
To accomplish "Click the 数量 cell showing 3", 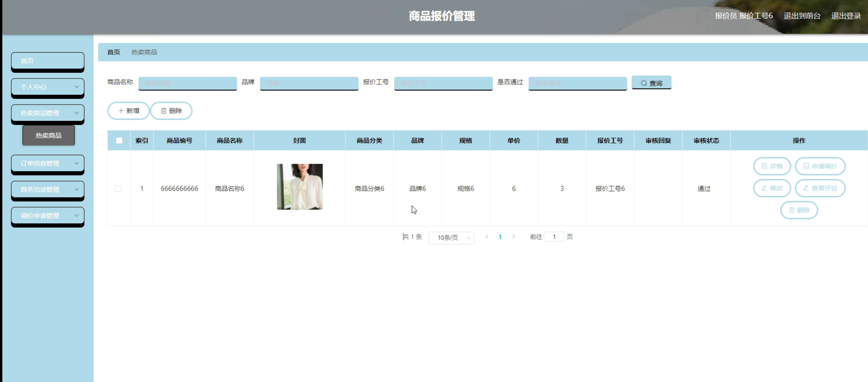I will [562, 189].
